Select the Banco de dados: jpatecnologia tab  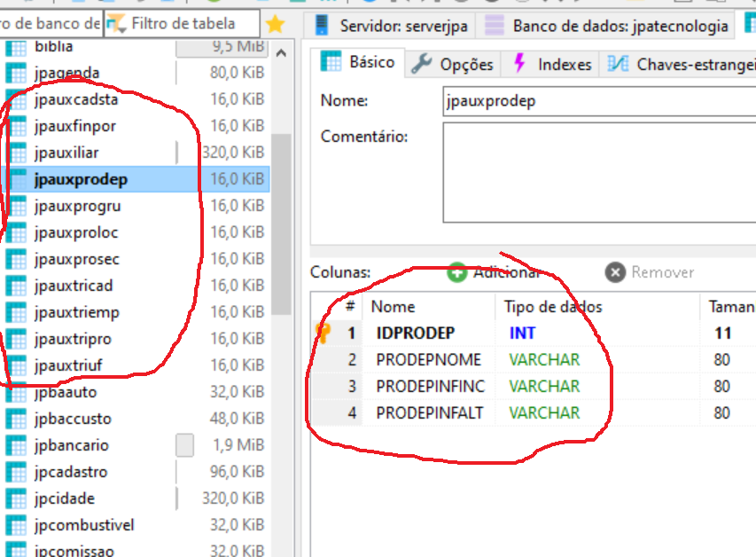(606, 25)
